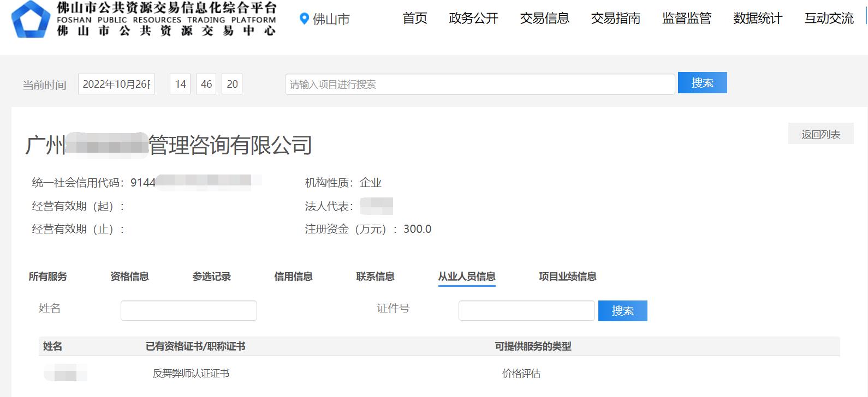Open the 参选记录 tab

pos(211,276)
